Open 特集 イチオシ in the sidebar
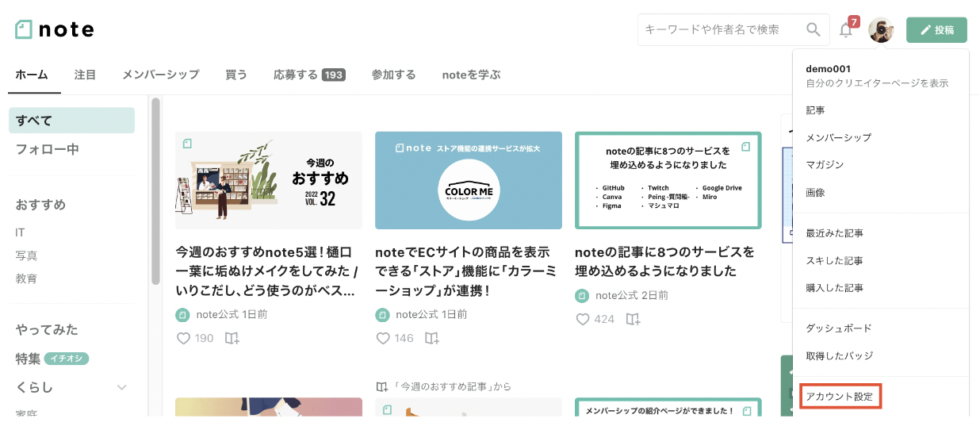This screenshot has height=430, width=980. [x=52, y=359]
